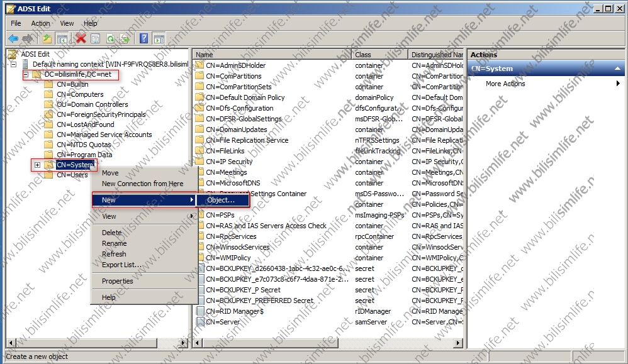Screen dimensions: 628x364
Task: Click the folder icon beside CN=Builtin
Action: coord(48,84)
